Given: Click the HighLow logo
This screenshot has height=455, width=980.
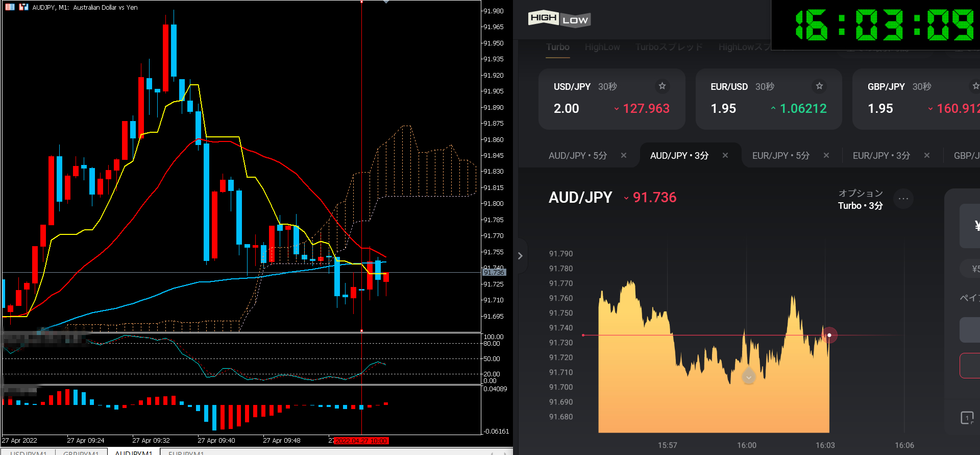Looking at the screenshot, I should [x=559, y=19].
